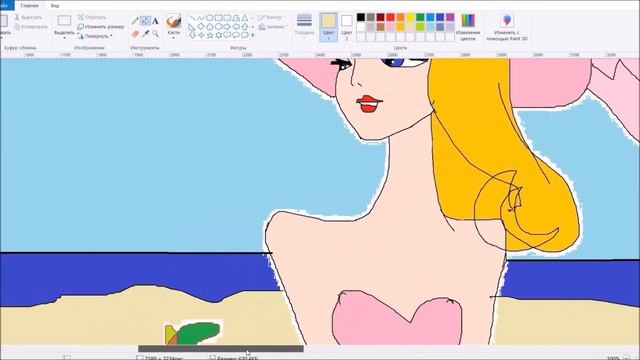Choose the Left arrow shape
Viewport: 640px width, 360px height.
point(236,27)
